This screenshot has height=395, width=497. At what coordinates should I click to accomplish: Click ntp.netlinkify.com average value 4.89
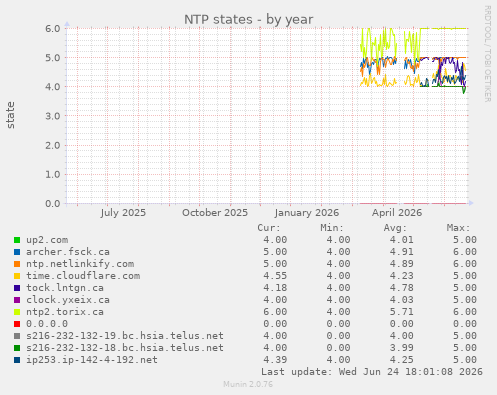[402, 264]
